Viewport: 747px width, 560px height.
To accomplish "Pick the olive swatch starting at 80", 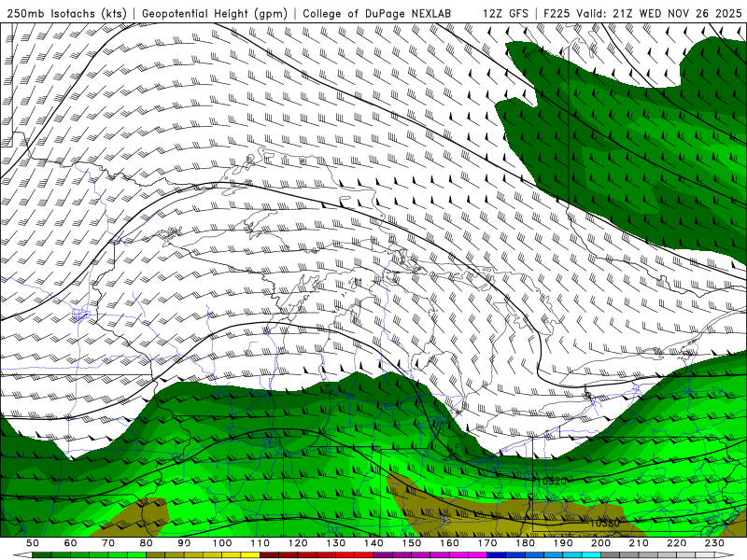I will pos(155,555).
